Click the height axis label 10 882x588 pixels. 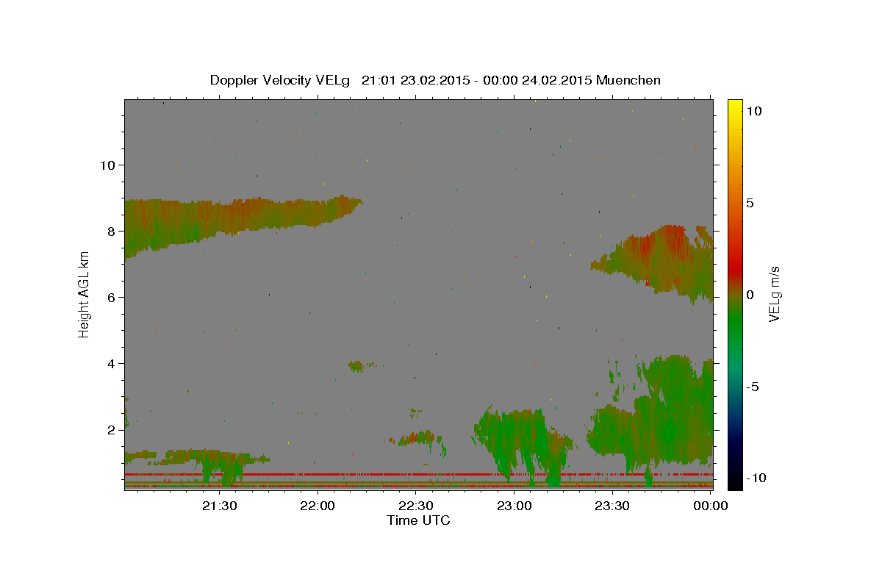107,165
